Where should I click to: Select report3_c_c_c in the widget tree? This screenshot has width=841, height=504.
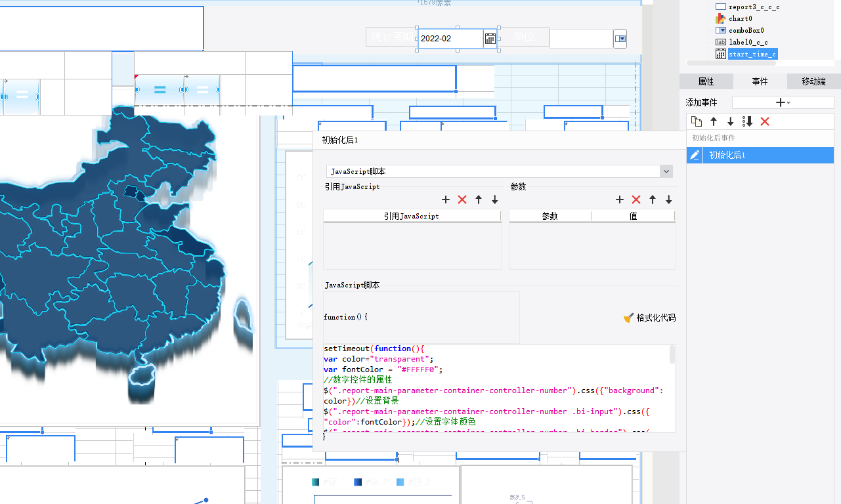[x=754, y=7]
